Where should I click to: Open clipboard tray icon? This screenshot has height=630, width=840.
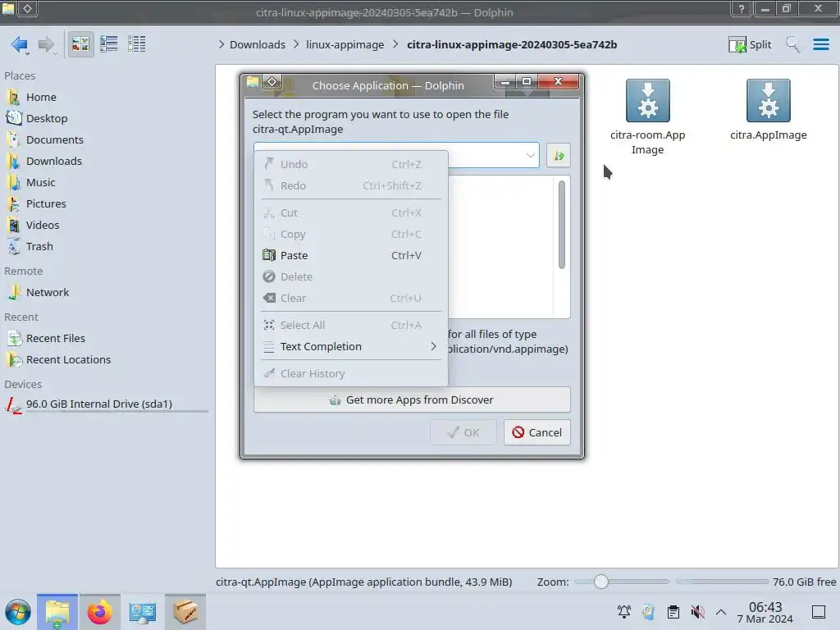pyautogui.click(x=673, y=612)
